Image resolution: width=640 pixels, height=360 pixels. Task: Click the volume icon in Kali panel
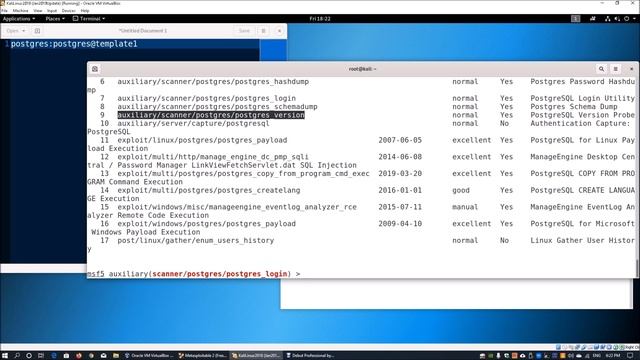coord(617,19)
